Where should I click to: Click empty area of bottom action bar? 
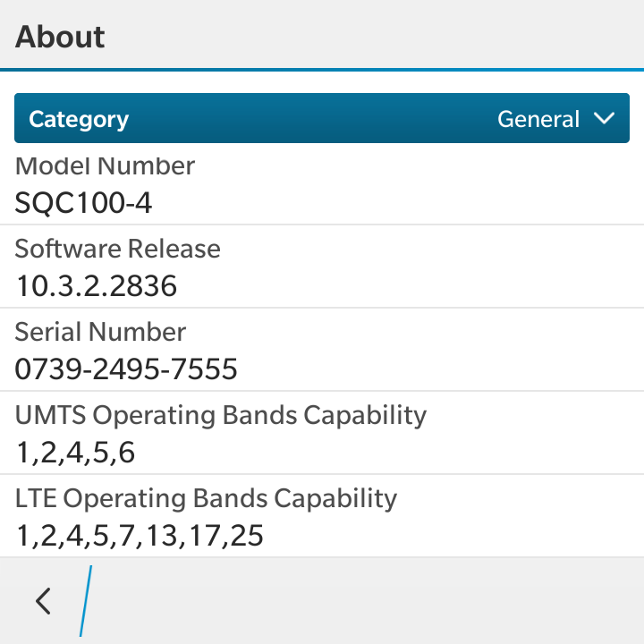click(366, 601)
